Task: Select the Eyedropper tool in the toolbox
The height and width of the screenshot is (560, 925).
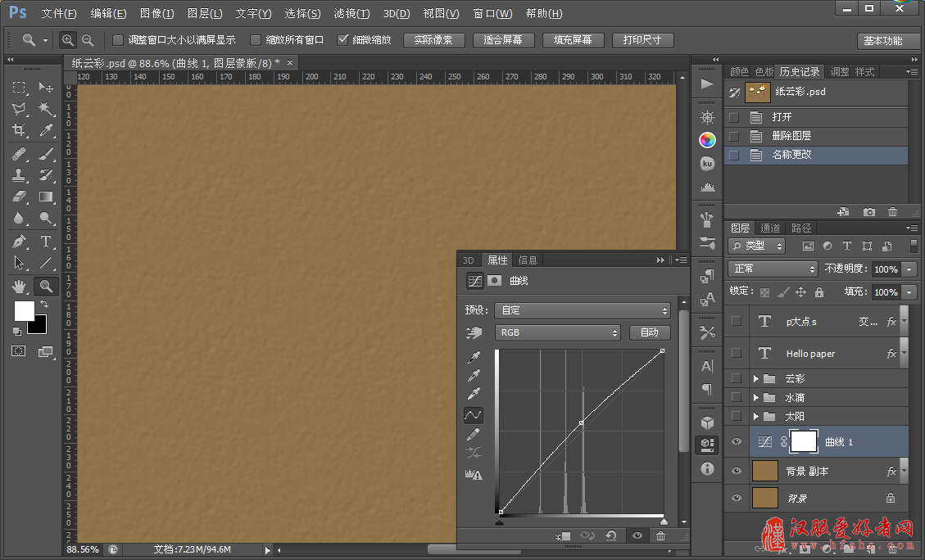Action: coord(45,130)
